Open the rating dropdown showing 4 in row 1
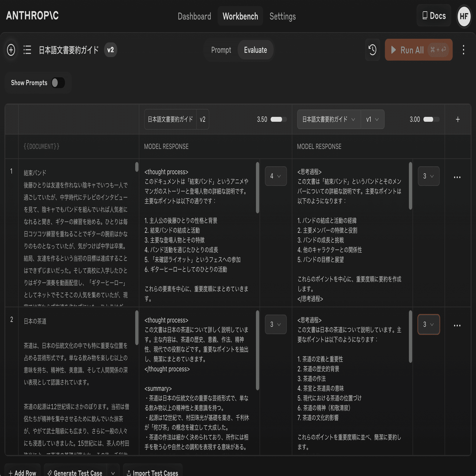Image resolution: width=476 pixels, height=476 pixels. (x=276, y=176)
